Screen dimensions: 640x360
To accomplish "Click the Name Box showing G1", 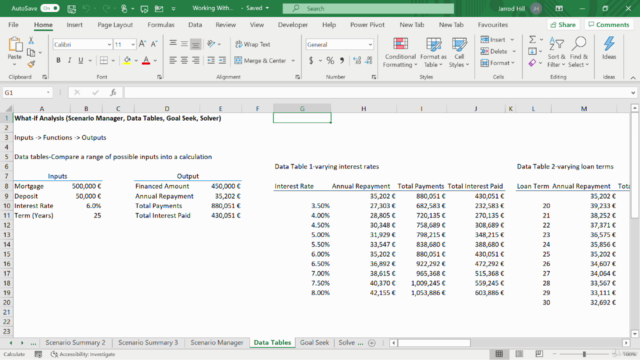I will pyautogui.click(x=27, y=93).
